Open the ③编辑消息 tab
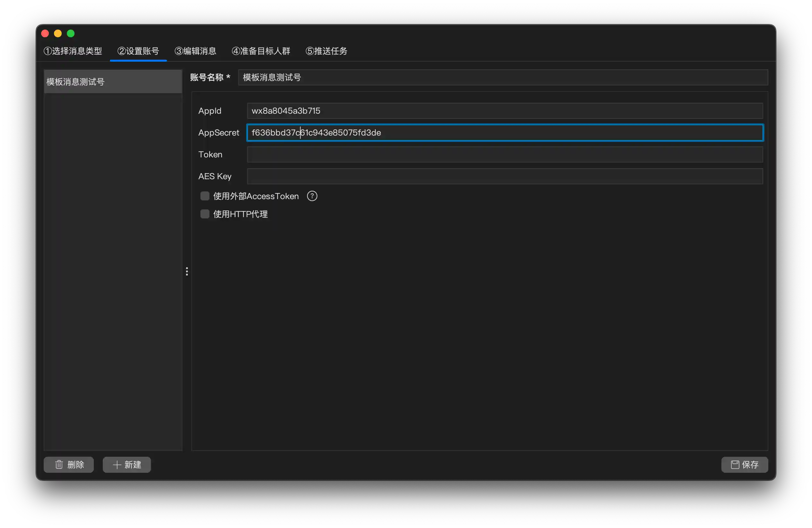Viewport: 812px width, 528px height. pos(195,51)
